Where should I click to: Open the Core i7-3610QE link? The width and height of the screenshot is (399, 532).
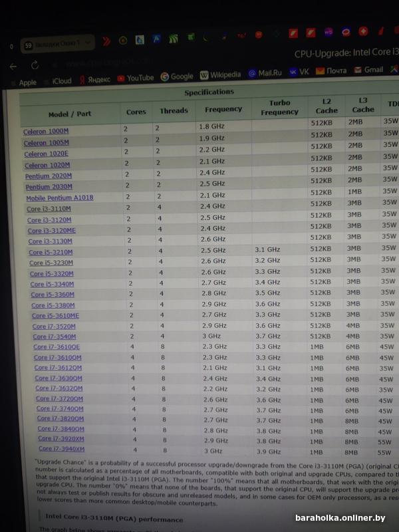pos(57,347)
